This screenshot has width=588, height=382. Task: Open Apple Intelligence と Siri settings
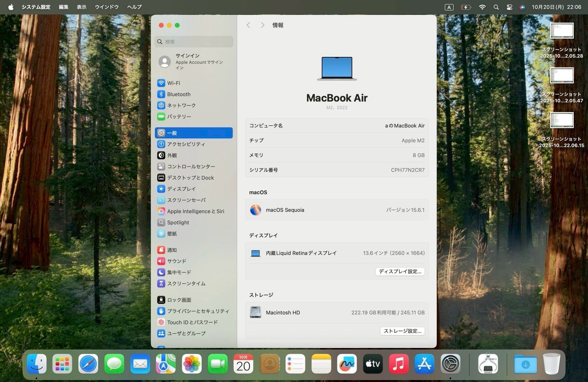click(195, 211)
